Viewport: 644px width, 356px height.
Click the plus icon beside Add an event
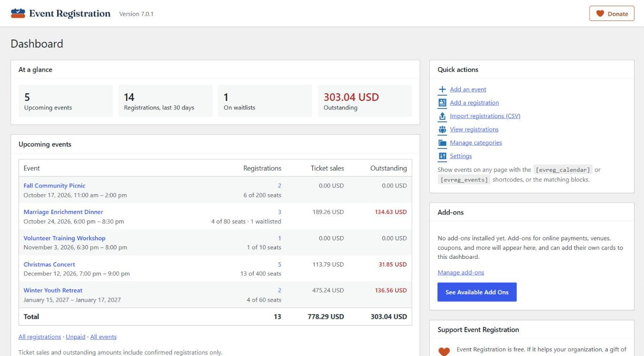point(442,89)
